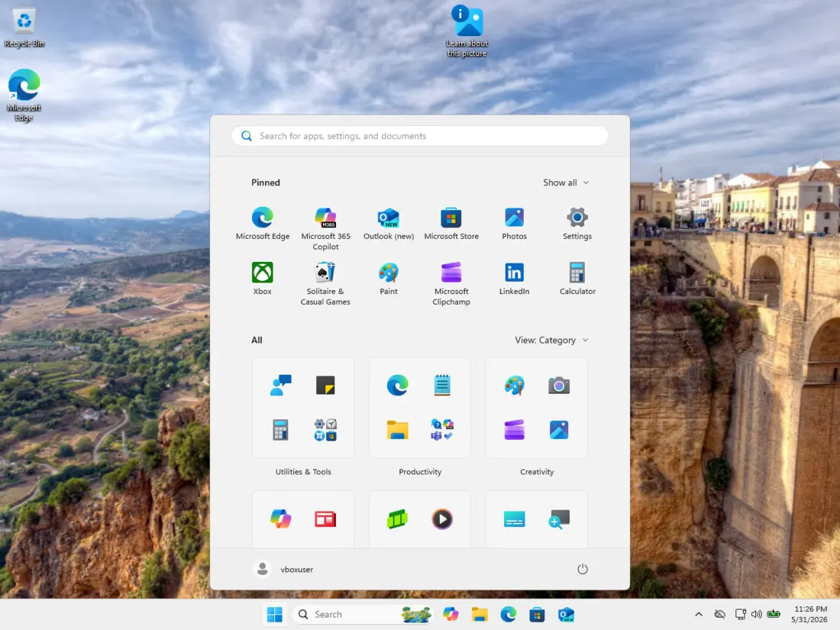This screenshot has width=840, height=630.
Task: Open Outlook (new) pinned app
Action: point(389,224)
